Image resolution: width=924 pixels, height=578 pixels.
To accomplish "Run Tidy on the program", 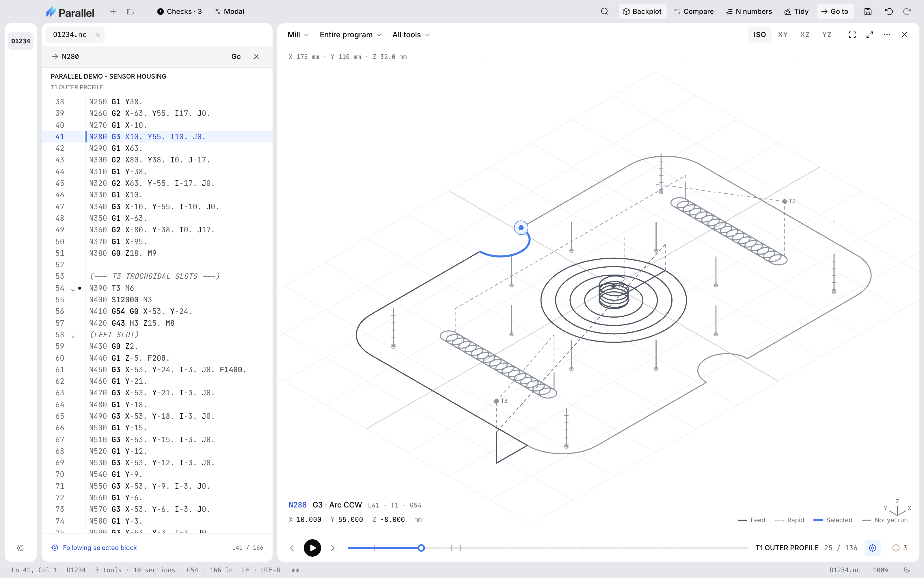I will coord(796,12).
